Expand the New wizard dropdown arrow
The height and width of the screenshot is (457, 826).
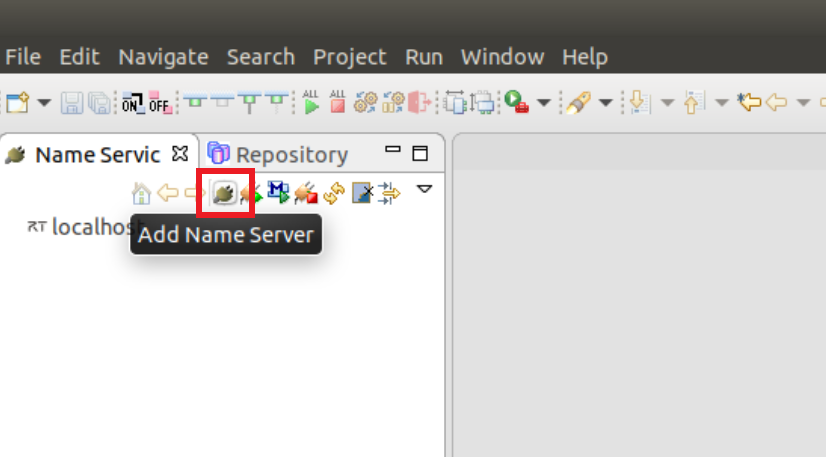(x=43, y=102)
